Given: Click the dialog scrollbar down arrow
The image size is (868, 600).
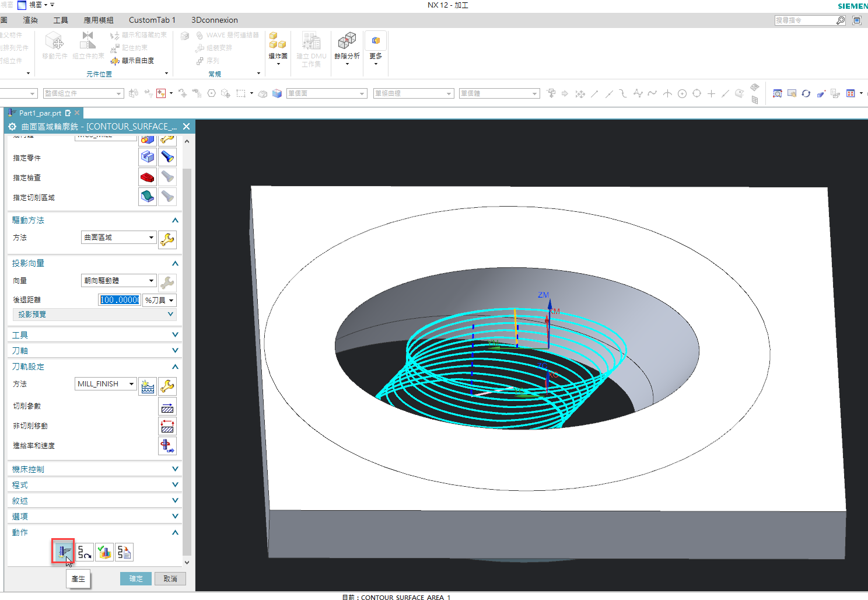Looking at the screenshot, I should 187,563.
